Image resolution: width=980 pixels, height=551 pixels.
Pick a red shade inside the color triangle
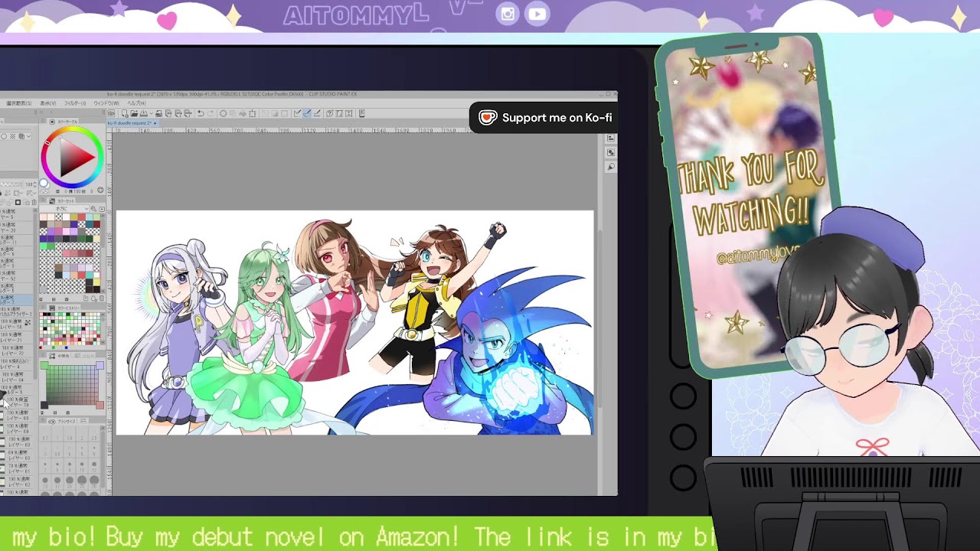tap(83, 156)
